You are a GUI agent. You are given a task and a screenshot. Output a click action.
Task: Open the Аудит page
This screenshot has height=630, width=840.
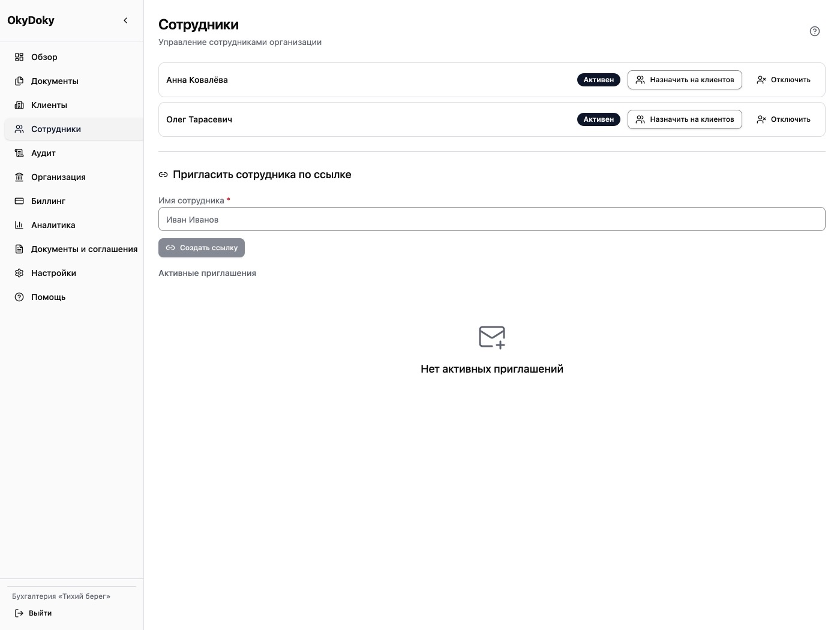74,153
